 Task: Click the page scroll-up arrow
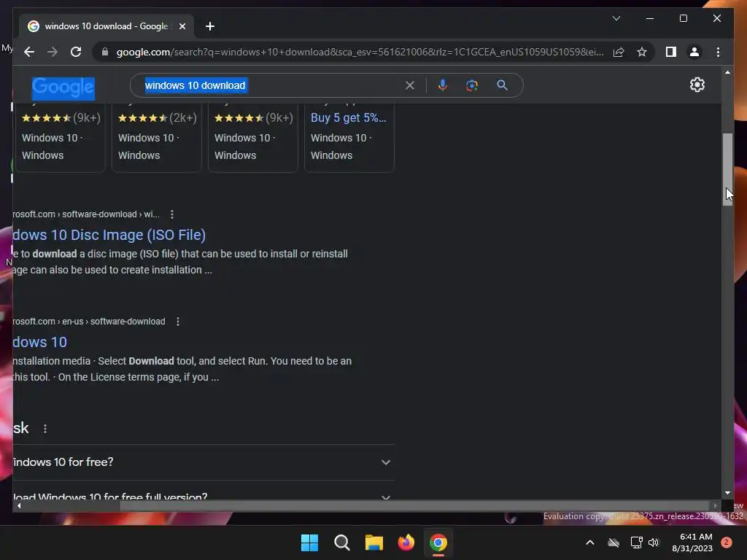click(727, 72)
